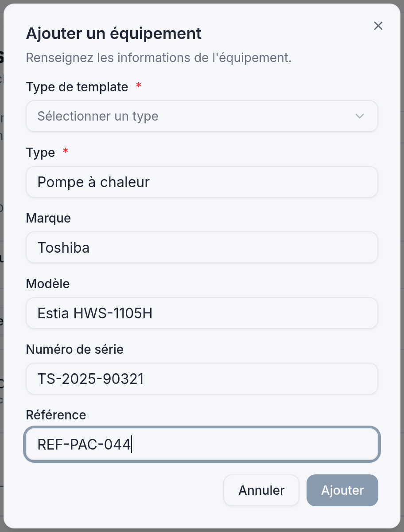Click the Type field label
404x532 pixels.
(41, 153)
